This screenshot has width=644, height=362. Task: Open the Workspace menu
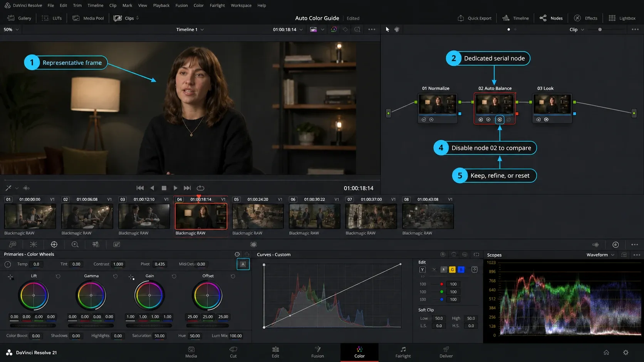(241, 5)
